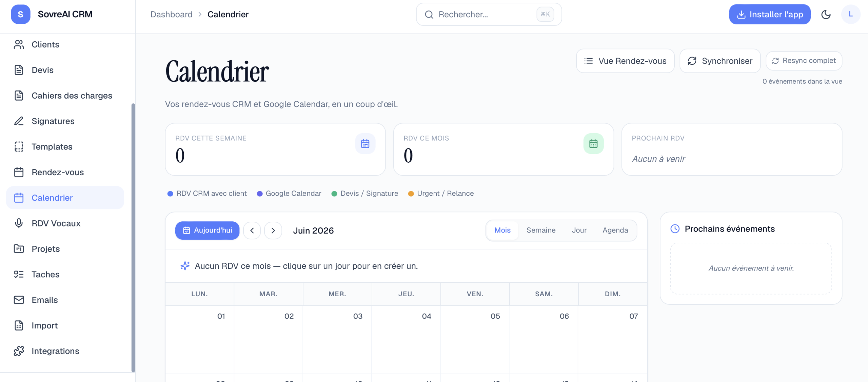Image resolution: width=868 pixels, height=382 pixels.
Task: Open the Taches checklist item
Action: [65, 275]
